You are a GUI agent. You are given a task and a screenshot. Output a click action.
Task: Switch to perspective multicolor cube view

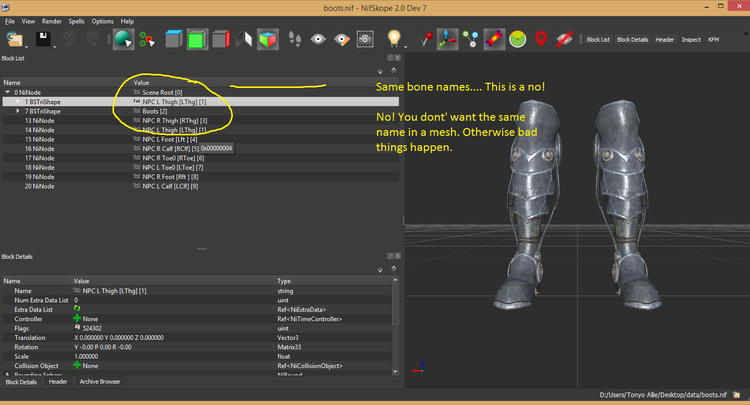click(267, 39)
